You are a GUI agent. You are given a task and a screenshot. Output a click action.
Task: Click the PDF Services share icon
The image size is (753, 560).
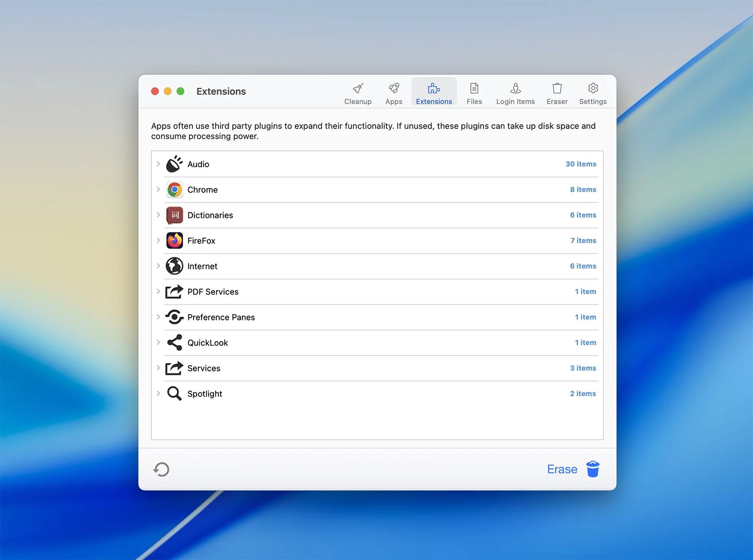[174, 292]
